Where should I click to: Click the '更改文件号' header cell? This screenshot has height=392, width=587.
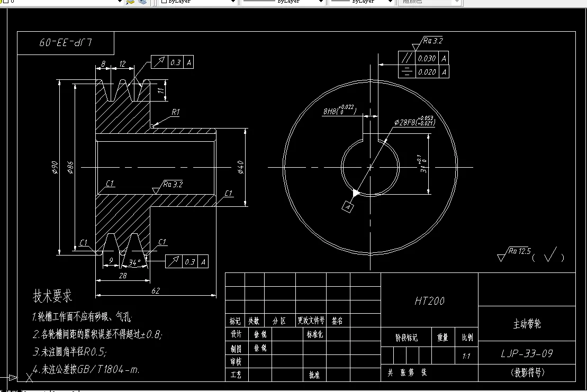[311, 321]
